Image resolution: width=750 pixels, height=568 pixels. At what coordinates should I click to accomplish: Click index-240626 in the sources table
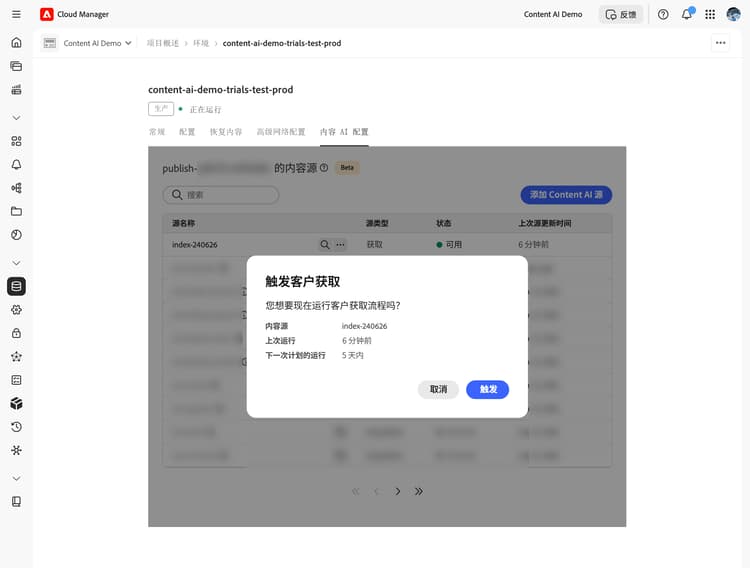195,245
